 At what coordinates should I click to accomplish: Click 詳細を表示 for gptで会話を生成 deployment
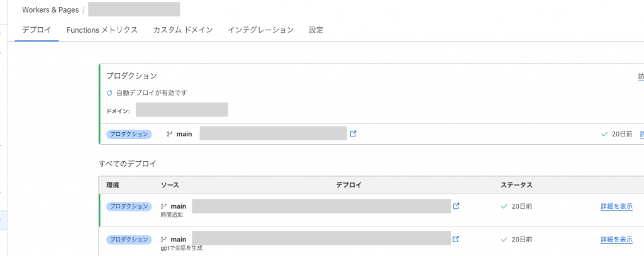[x=616, y=239]
